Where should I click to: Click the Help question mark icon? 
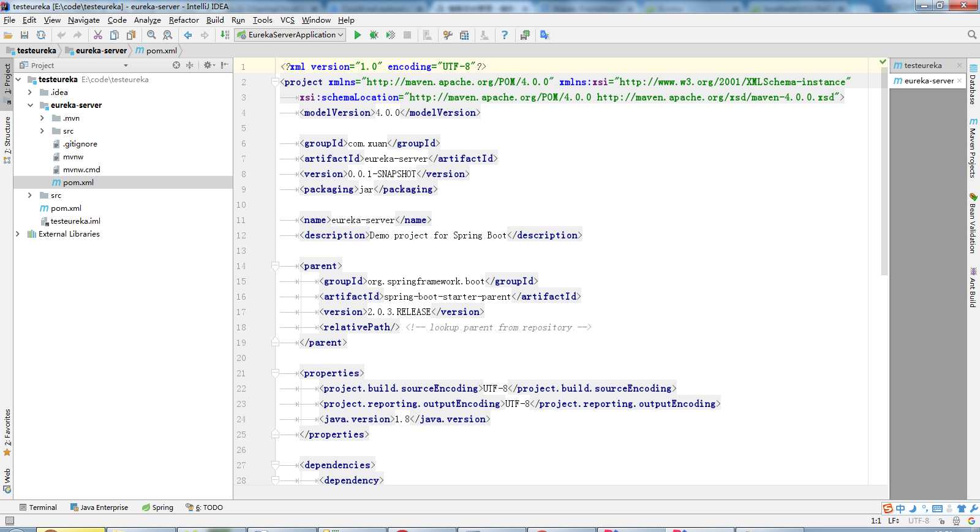505,35
